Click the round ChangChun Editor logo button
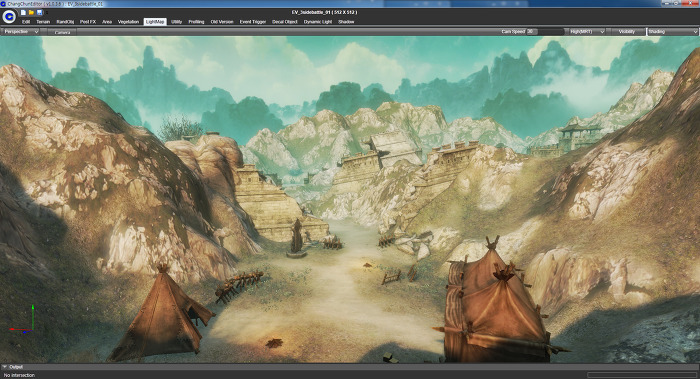This screenshot has width=700, height=379. click(9, 17)
